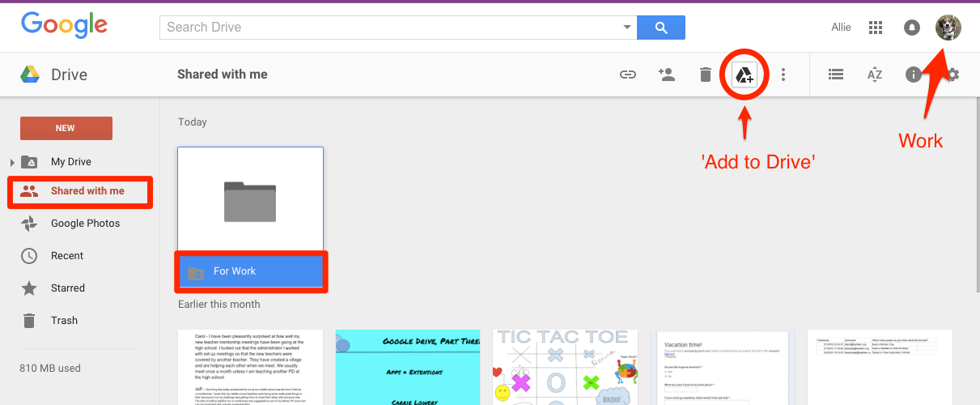Click the Today section label
The width and height of the screenshot is (980, 405).
[193, 122]
